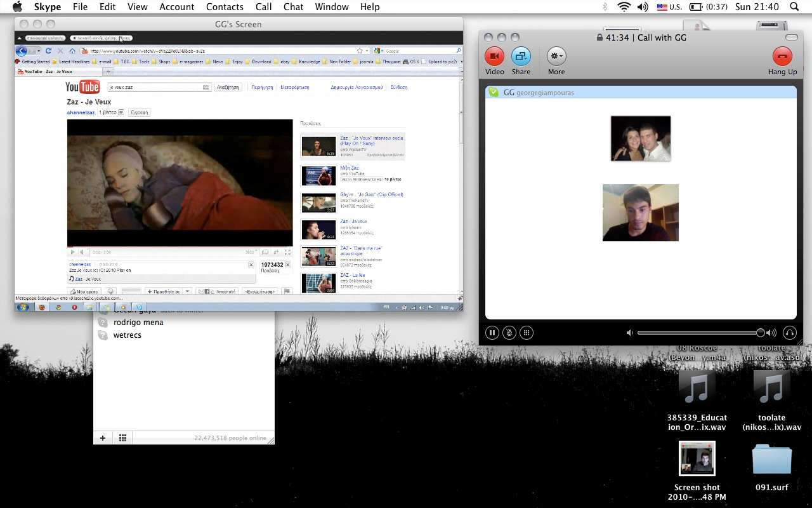Viewport: 812px width, 508px height.
Task: Open the Account menu
Action: coord(176,7)
